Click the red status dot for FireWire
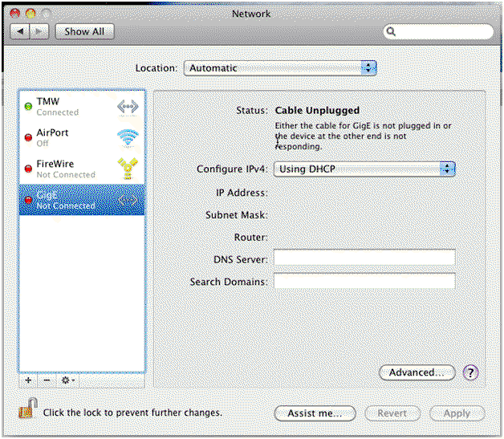The height and width of the screenshot is (439, 504). pyautogui.click(x=28, y=169)
